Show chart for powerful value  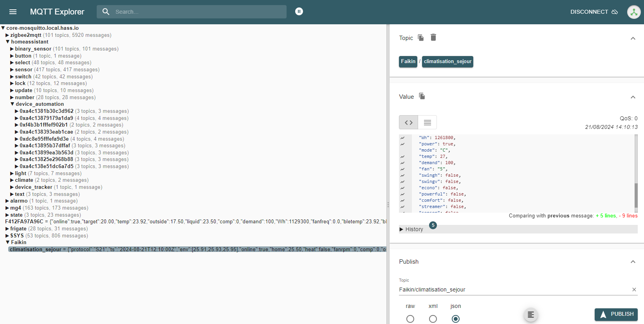[402, 194]
